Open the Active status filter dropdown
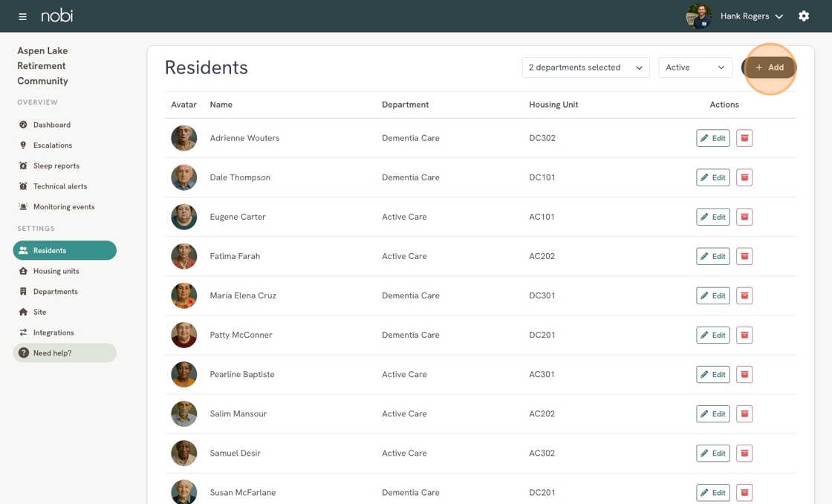 695,68
